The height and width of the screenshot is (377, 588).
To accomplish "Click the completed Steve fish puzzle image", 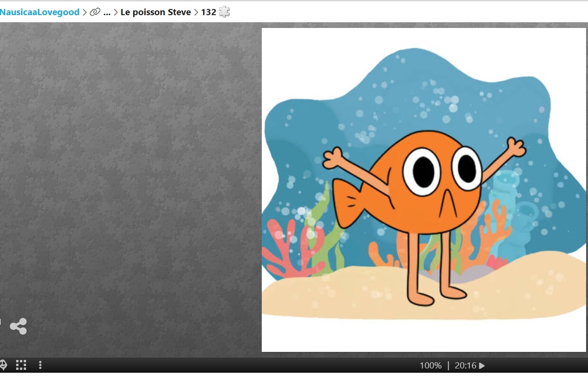I will point(424,190).
